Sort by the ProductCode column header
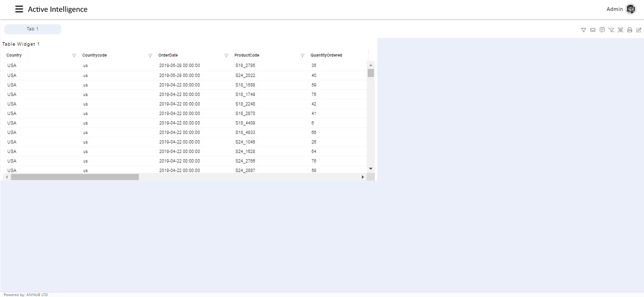 pos(246,55)
